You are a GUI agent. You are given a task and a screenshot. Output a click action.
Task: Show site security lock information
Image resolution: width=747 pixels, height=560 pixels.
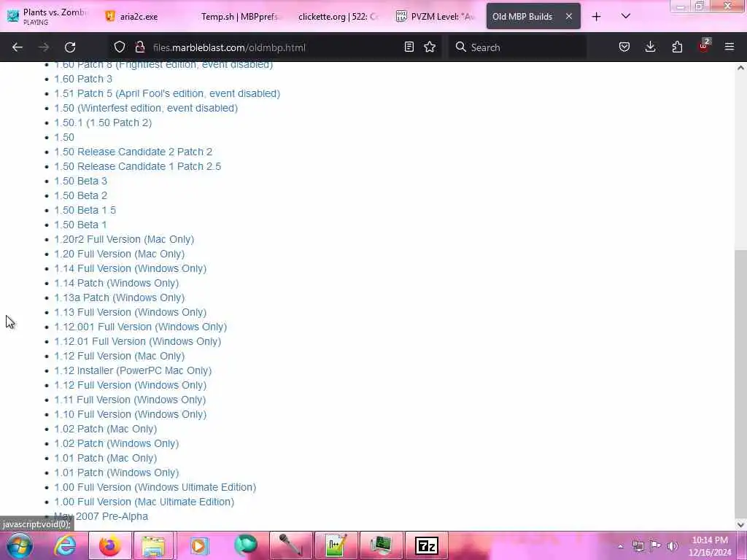[139, 47]
